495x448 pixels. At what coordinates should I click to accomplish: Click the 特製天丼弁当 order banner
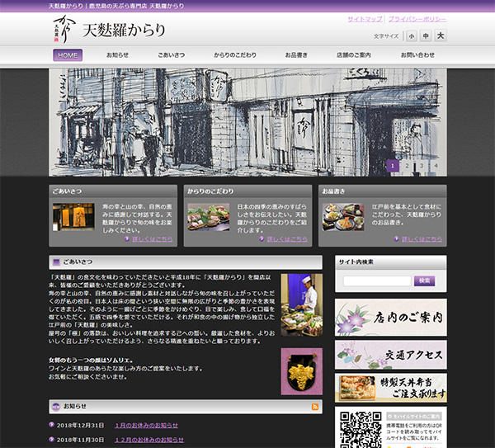click(x=391, y=388)
